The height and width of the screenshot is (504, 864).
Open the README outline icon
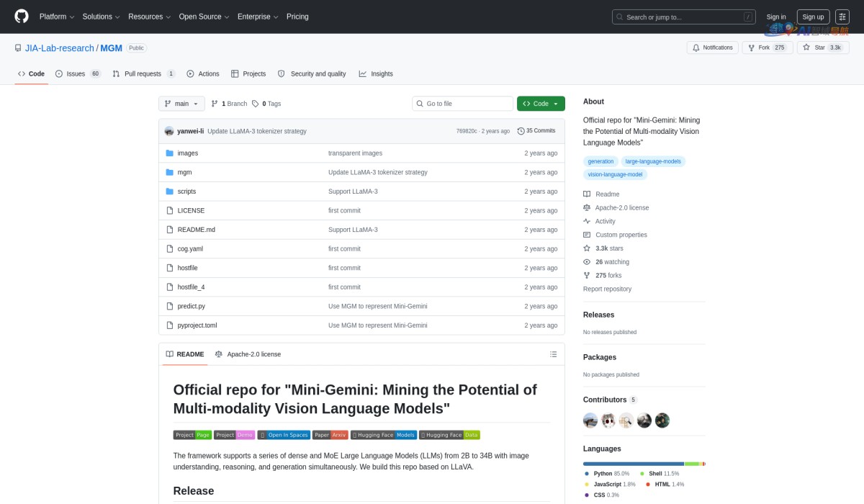point(553,354)
